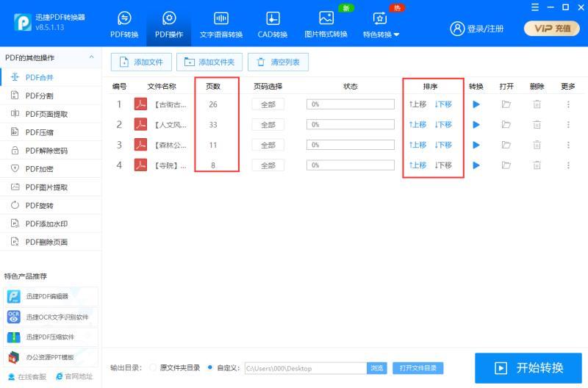Click the progress bar of row 1
588x388 pixels.
[x=351, y=104]
